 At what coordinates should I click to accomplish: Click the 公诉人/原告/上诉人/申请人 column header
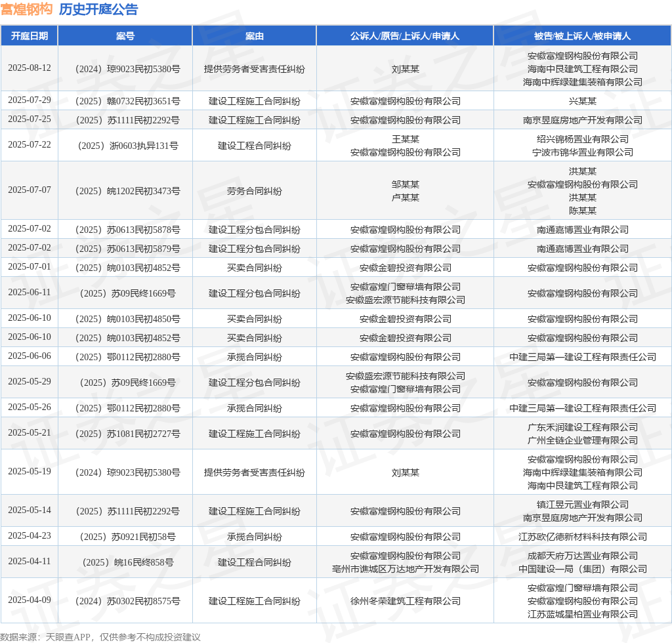click(x=405, y=36)
